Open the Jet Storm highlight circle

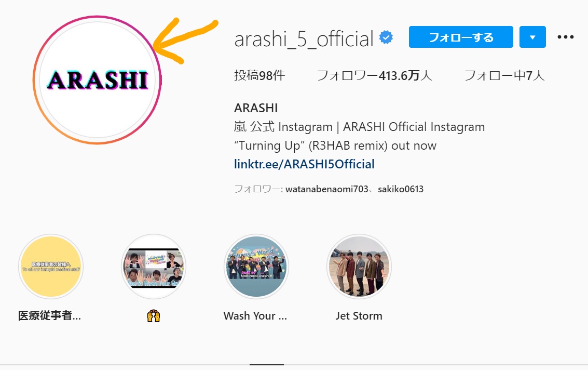[359, 267]
